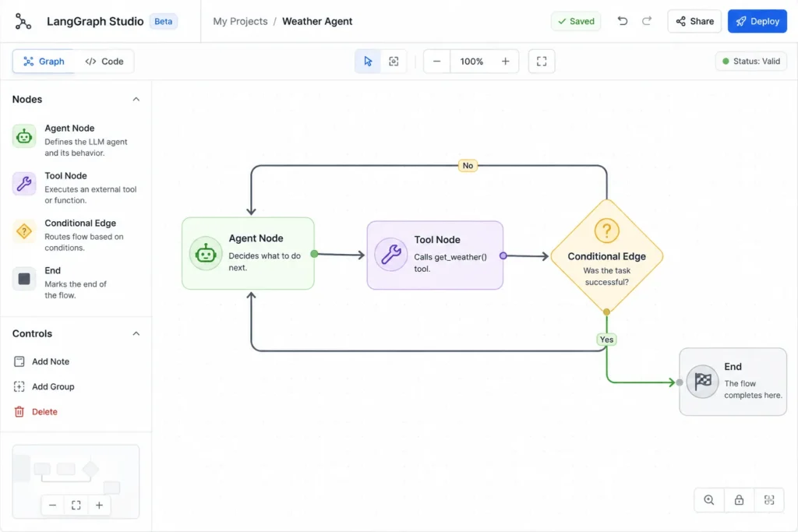Click the auto-layout icon at bottom right
Image resolution: width=798 pixels, height=532 pixels.
click(769, 500)
